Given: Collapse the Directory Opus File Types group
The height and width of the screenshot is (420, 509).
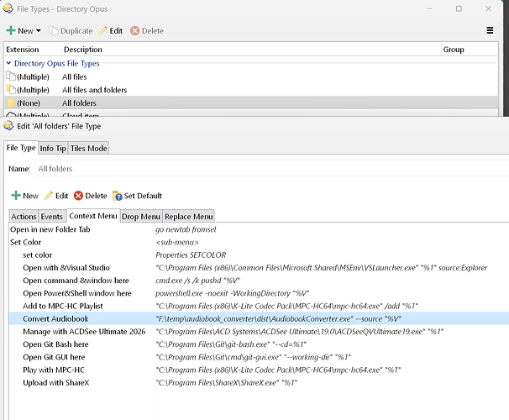Looking at the screenshot, I should click(8, 63).
